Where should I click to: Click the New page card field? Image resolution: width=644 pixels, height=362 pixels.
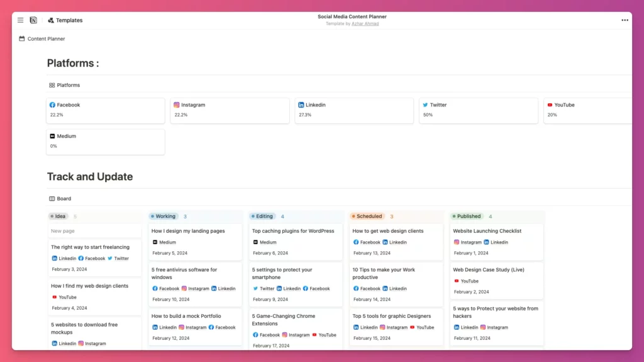94,231
